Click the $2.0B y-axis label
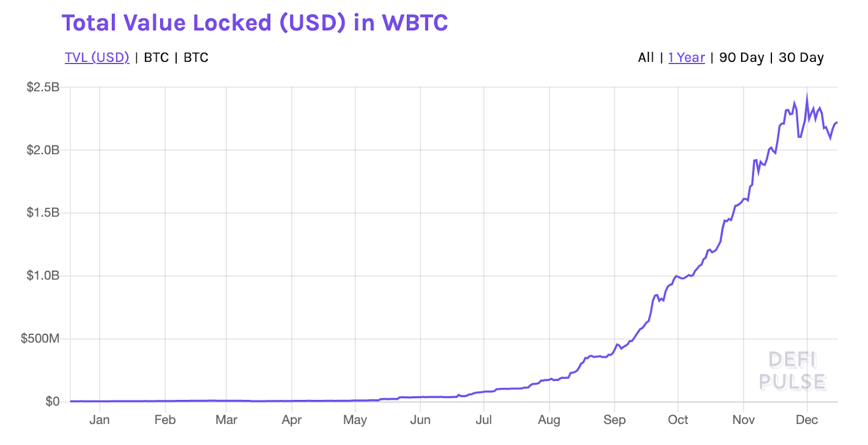This screenshot has height=445, width=868. click(43, 150)
